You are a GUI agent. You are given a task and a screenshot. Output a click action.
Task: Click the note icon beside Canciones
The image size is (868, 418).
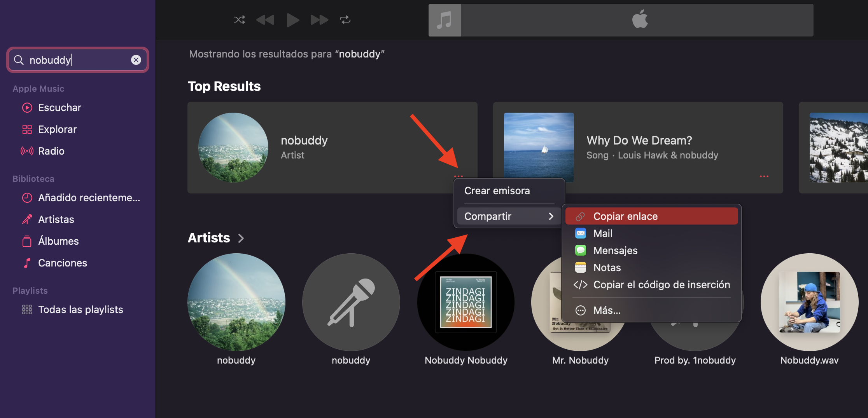click(x=27, y=263)
